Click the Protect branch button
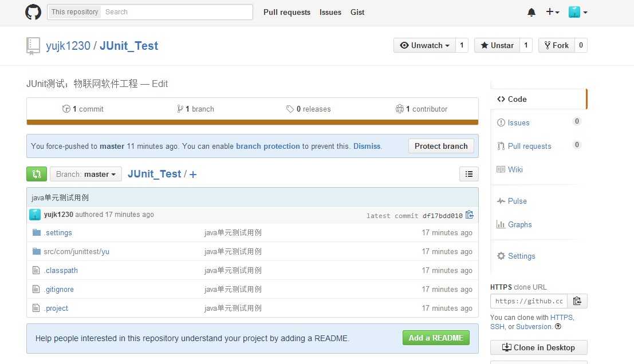Screen dimensions: 634x364 coord(441,146)
